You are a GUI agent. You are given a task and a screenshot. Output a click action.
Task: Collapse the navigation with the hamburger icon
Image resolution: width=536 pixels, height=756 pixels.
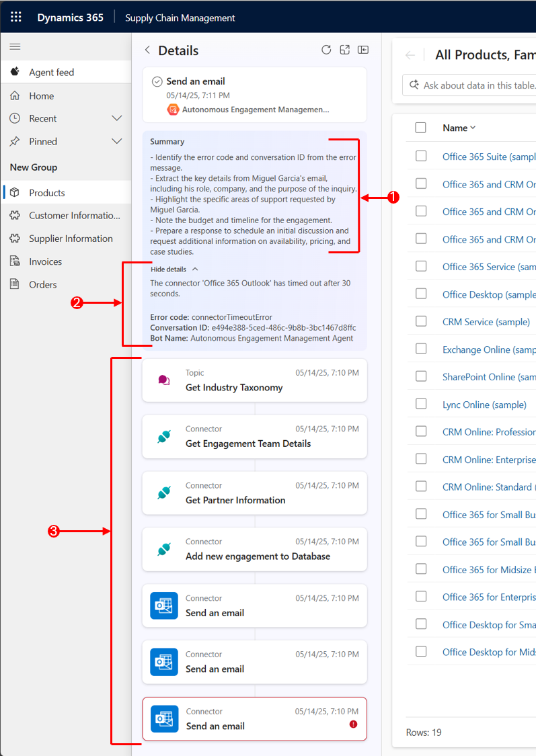[15, 47]
